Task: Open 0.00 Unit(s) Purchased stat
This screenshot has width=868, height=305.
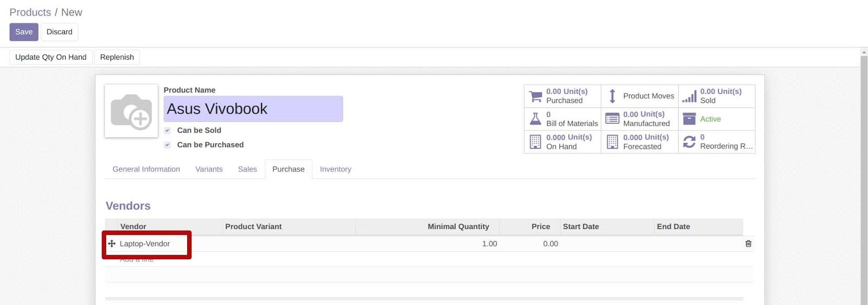Action: point(563,96)
